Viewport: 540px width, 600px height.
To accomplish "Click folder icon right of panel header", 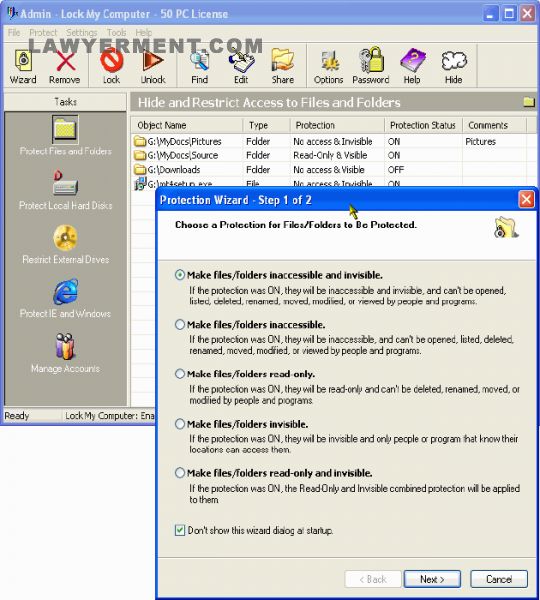I will 529,102.
